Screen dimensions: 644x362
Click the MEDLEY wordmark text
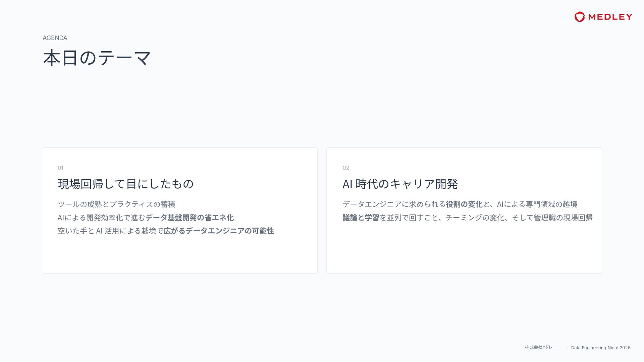pyautogui.click(x=610, y=17)
